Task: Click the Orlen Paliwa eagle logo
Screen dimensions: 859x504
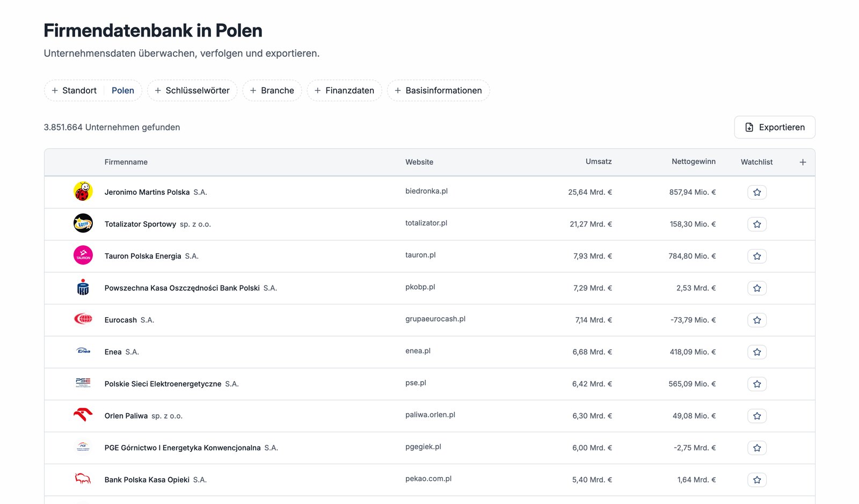Action: (x=83, y=415)
